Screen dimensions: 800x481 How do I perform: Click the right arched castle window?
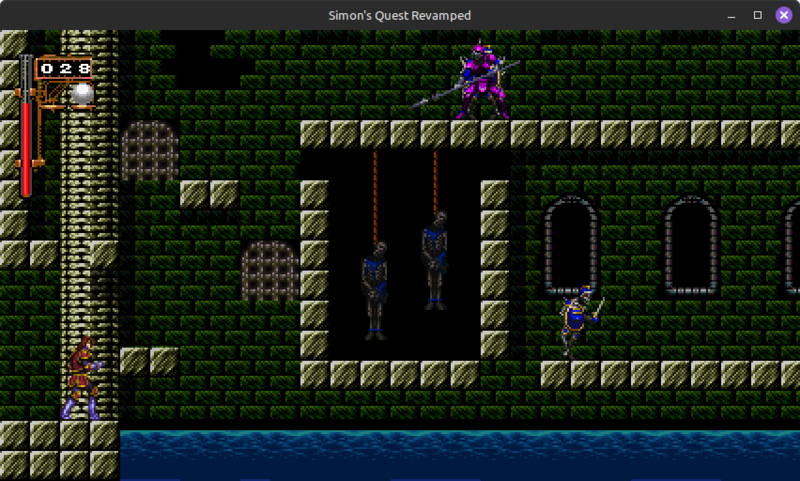691,245
